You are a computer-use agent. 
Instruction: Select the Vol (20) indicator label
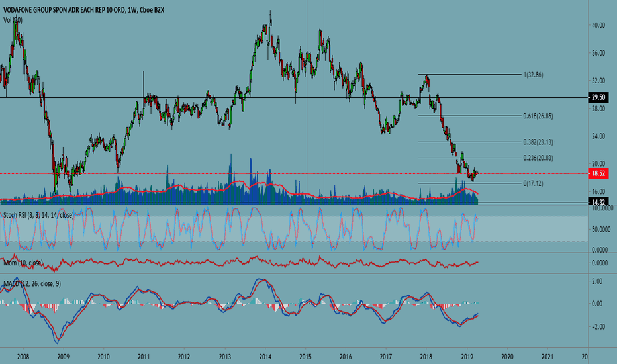tap(13, 20)
